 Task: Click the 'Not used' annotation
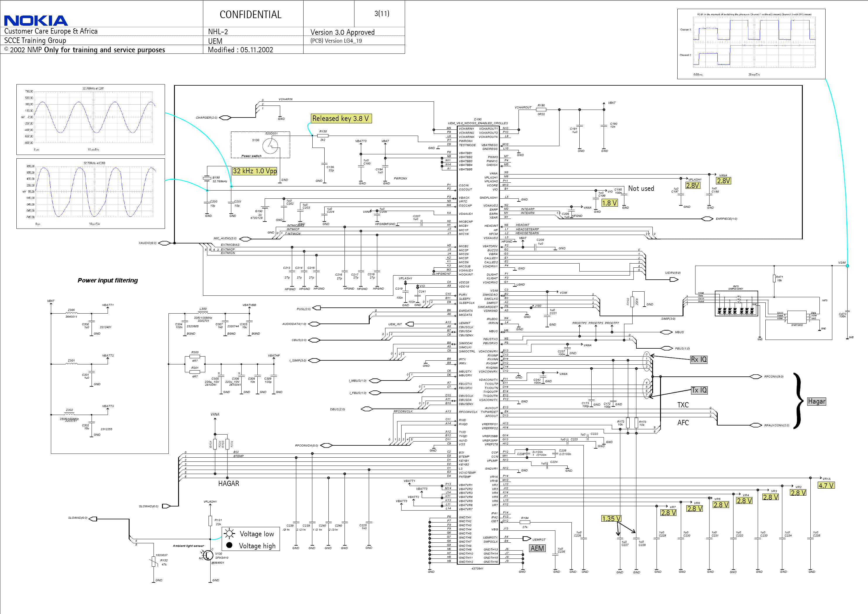pos(641,188)
